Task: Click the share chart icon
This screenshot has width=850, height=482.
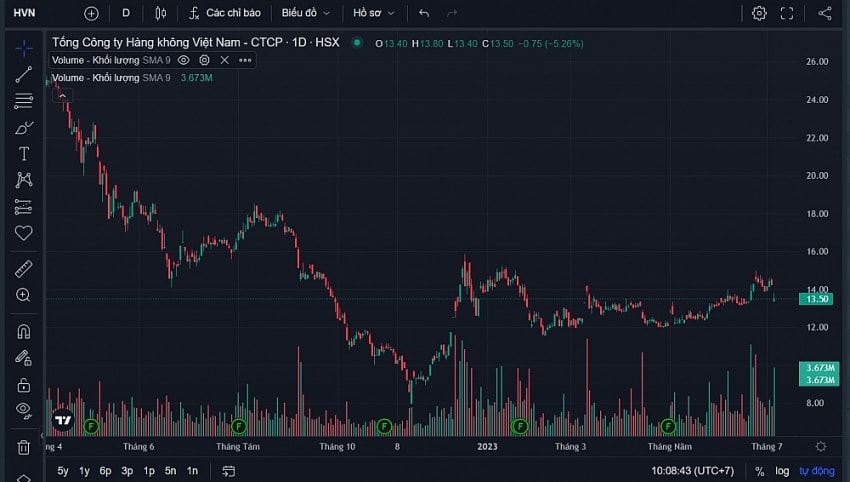Action: point(825,13)
